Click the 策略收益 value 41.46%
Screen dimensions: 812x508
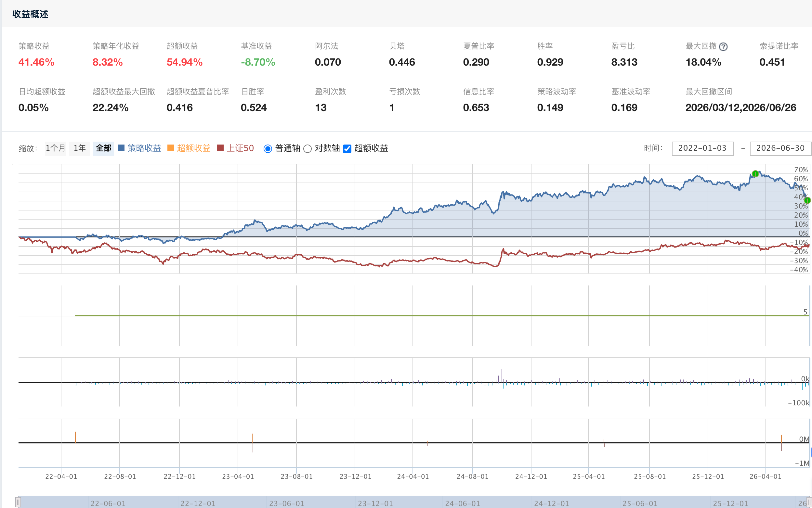click(36, 62)
